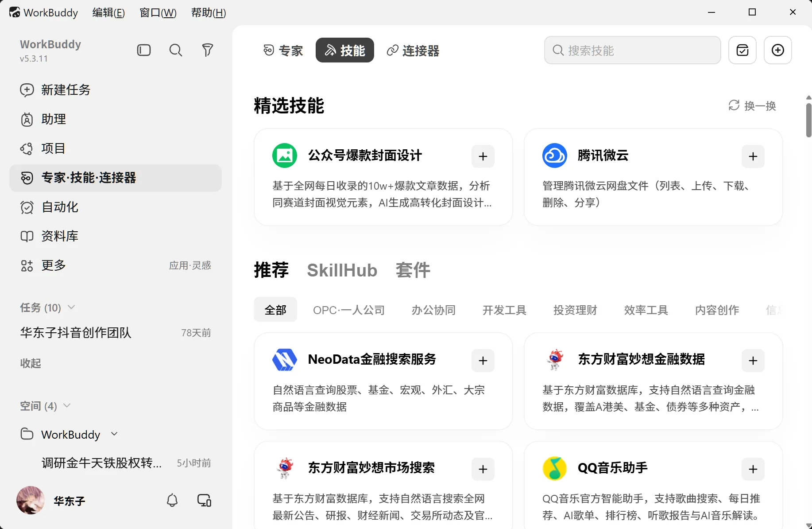Switch to the 连接器 tab
812x529 pixels.
413,51
